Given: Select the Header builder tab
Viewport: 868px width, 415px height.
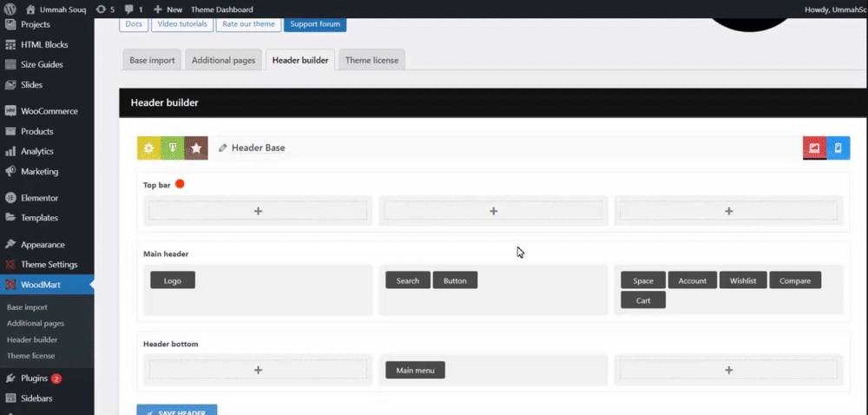Looking at the screenshot, I should click(300, 60).
